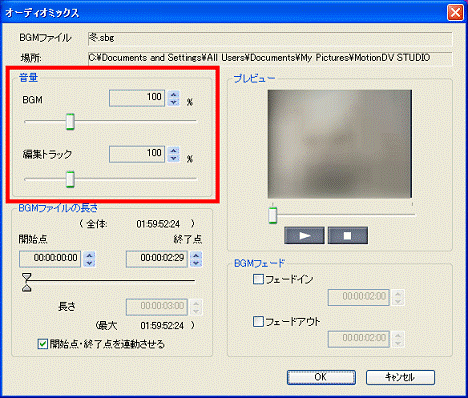The image size is (468, 398).
Task: Click the BGM volume percent field
Action: 137,98
